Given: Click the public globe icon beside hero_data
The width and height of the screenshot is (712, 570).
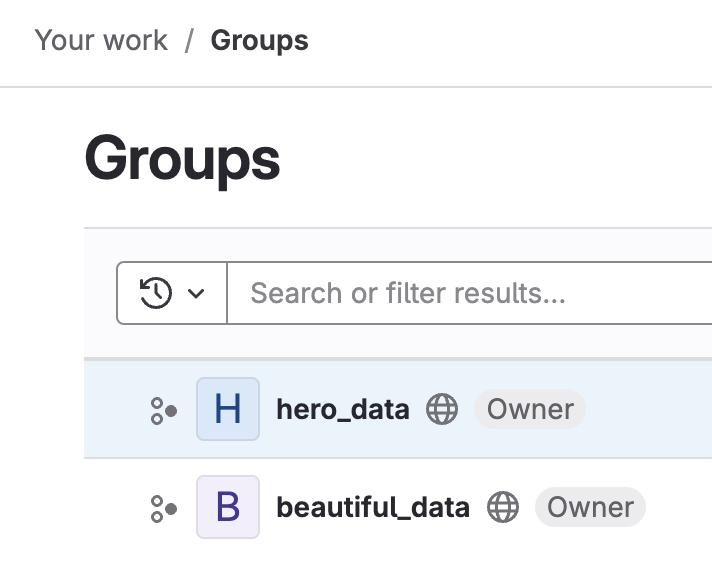Looking at the screenshot, I should point(442,409).
